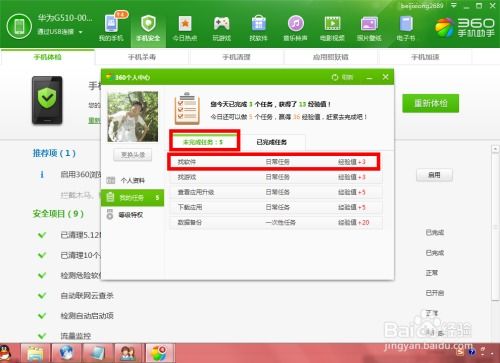
Task: Click the refresh icon in dialog title bar
Action: coord(335,77)
